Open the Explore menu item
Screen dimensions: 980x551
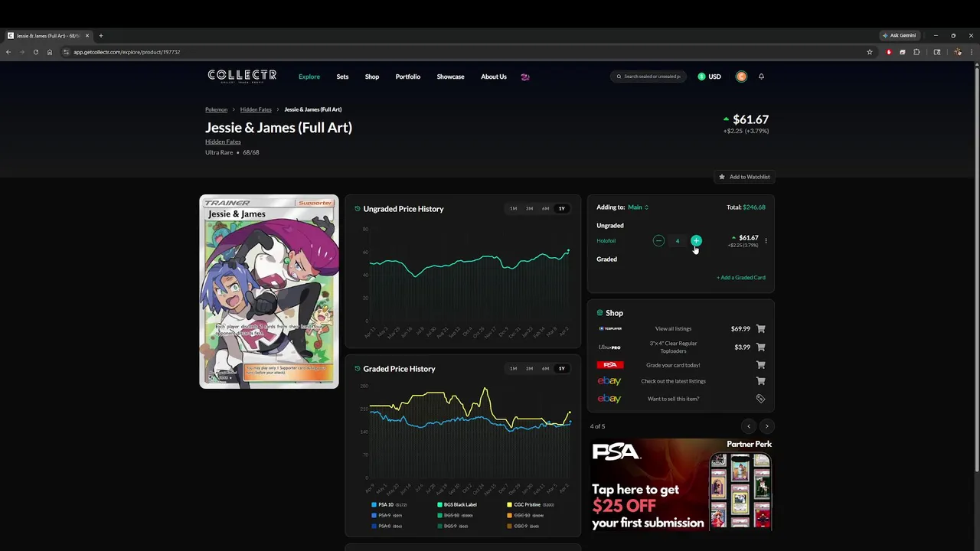coord(309,77)
